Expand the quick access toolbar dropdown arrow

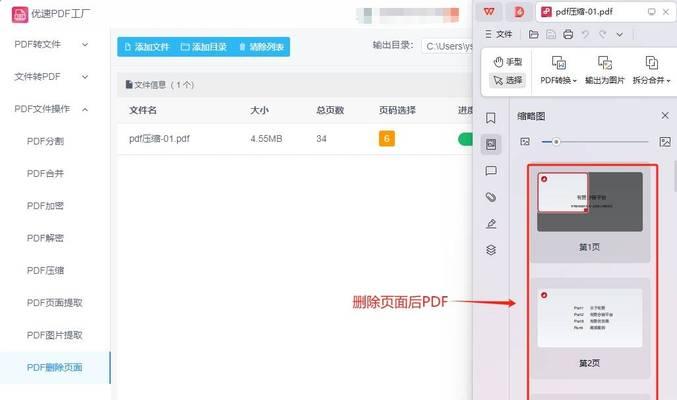point(620,35)
